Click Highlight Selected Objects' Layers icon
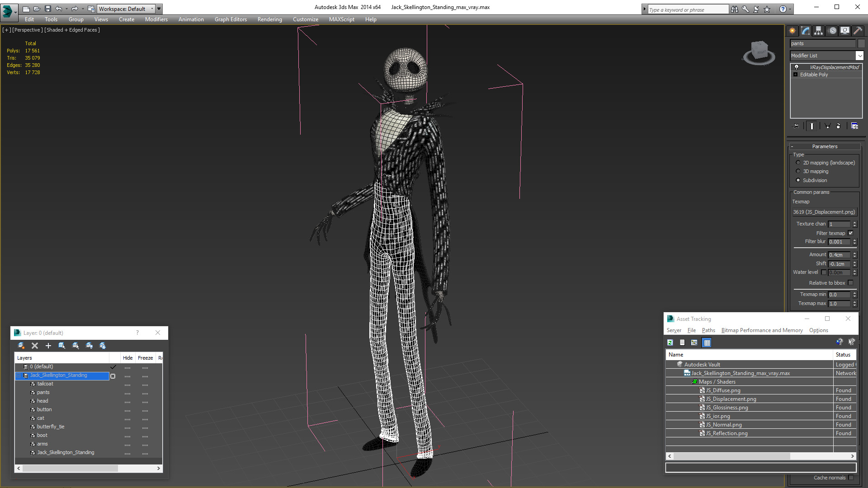Image resolution: width=868 pixels, height=488 pixels. [75, 346]
